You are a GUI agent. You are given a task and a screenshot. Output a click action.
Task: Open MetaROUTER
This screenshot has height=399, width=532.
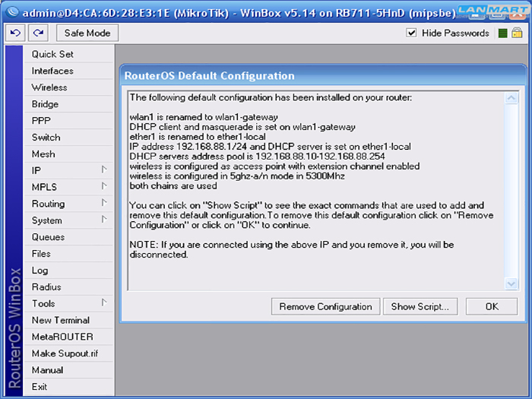(68, 337)
